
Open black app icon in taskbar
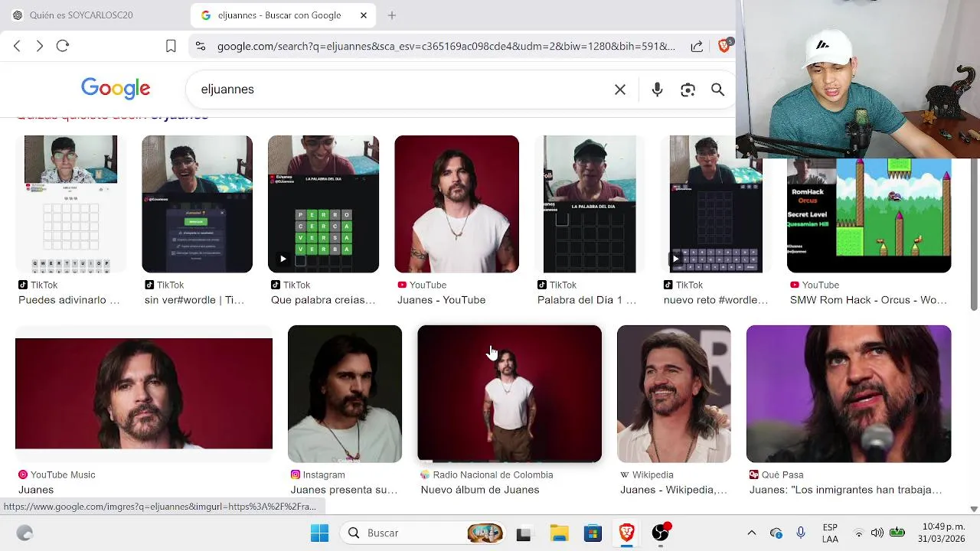(524, 533)
